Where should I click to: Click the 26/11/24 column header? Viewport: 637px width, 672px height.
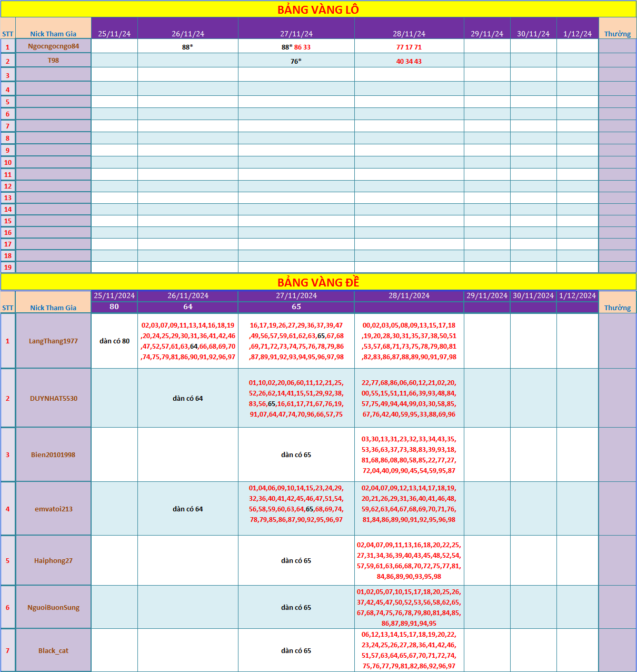tap(188, 28)
